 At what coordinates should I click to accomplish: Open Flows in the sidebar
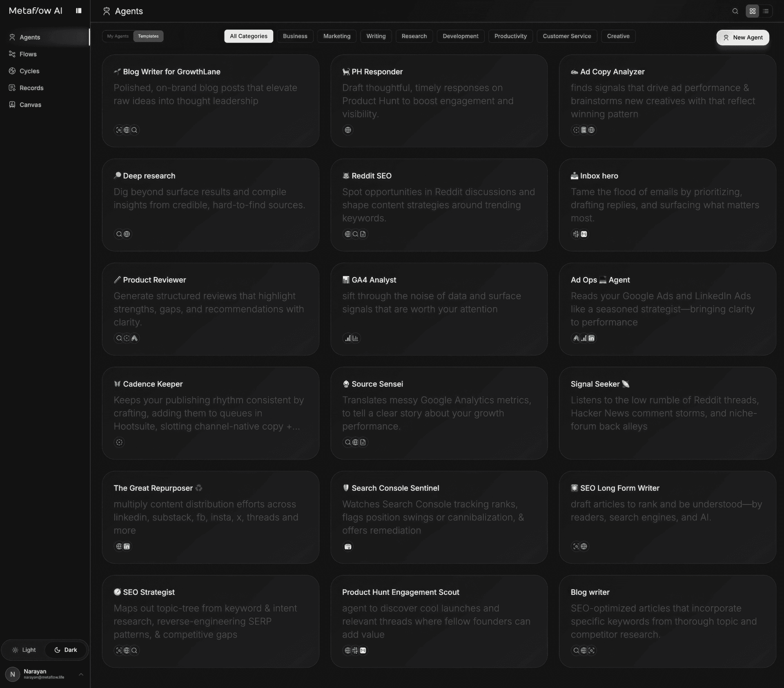point(45,54)
